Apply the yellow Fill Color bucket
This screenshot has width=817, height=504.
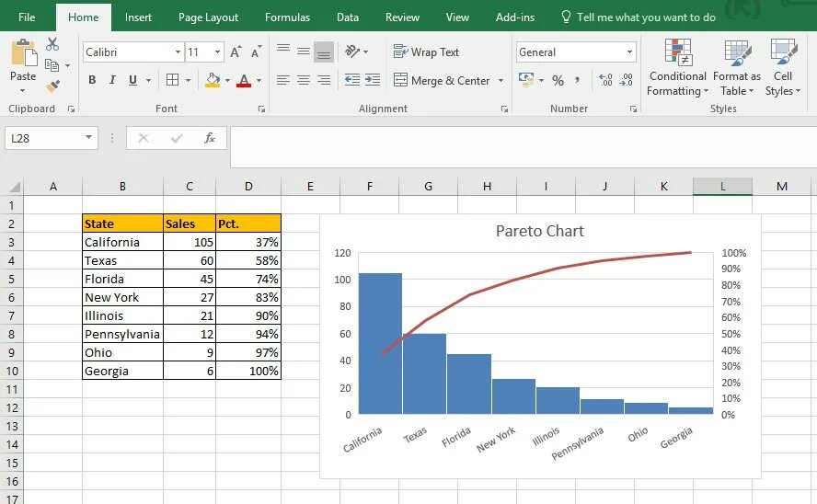[213, 80]
